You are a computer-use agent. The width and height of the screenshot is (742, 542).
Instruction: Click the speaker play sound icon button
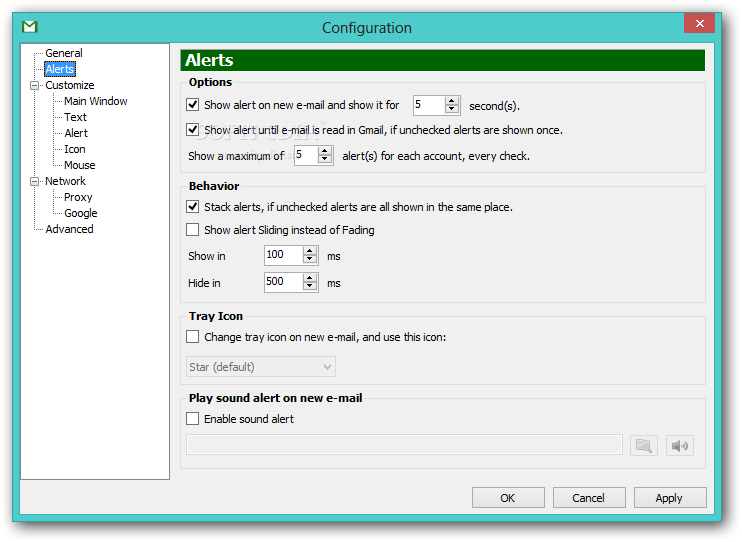coord(680,445)
